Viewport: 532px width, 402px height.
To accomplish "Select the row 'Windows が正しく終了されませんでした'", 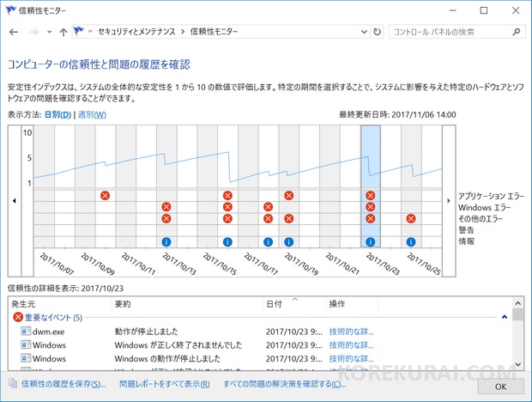I will tap(261, 345).
